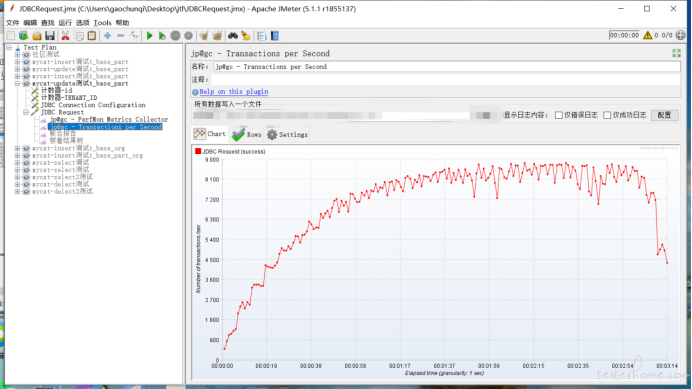Expand all nodes with plus icon

point(107,36)
